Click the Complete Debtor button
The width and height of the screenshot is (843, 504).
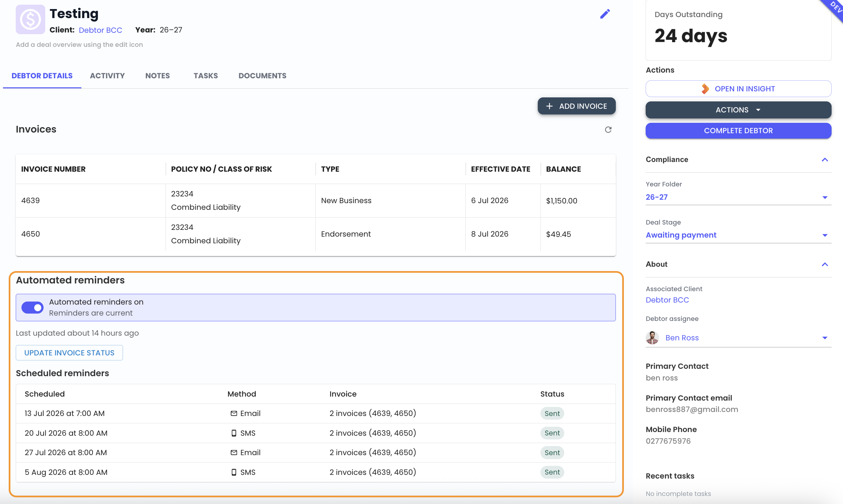tap(738, 131)
